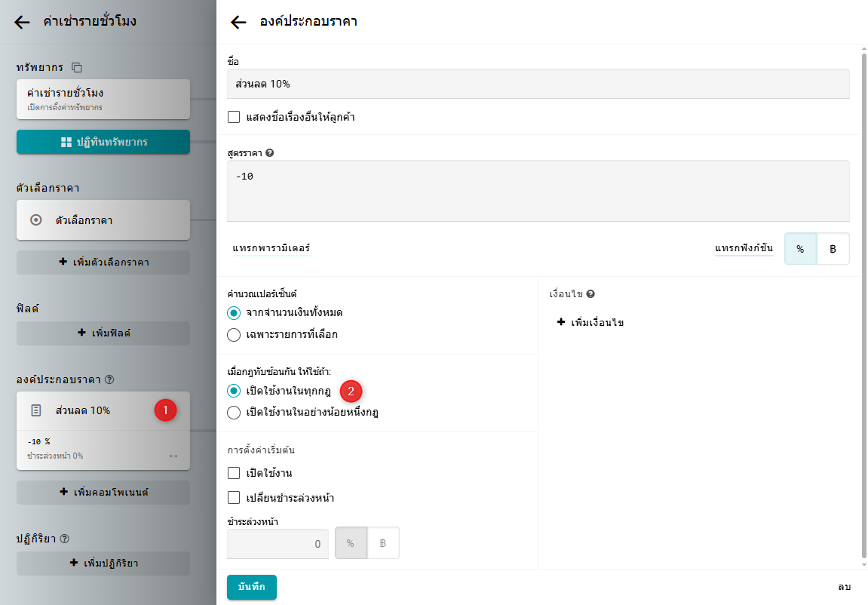
Task: Click help icon next to สูตรราคา
Action: [x=270, y=152]
